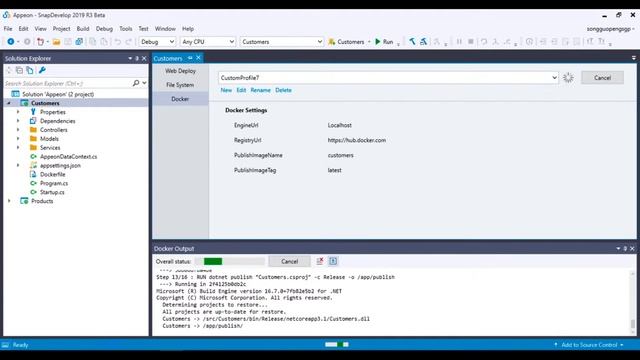Screen dimensions: 640x360
Task: Expand the Properties tree node
Action: point(18,112)
